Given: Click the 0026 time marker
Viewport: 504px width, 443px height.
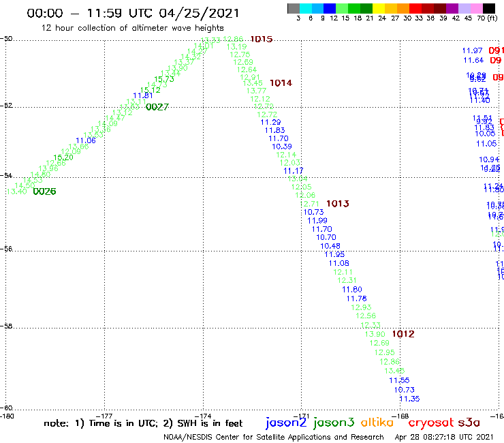Looking at the screenshot, I should click(x=44, y=192).
